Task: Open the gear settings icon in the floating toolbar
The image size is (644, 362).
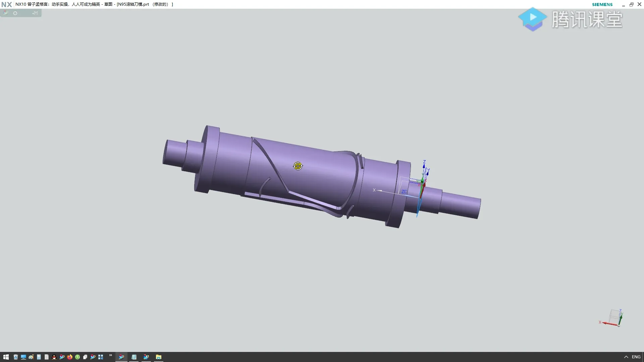Action: pyautogui.click(x=15, y=13)
